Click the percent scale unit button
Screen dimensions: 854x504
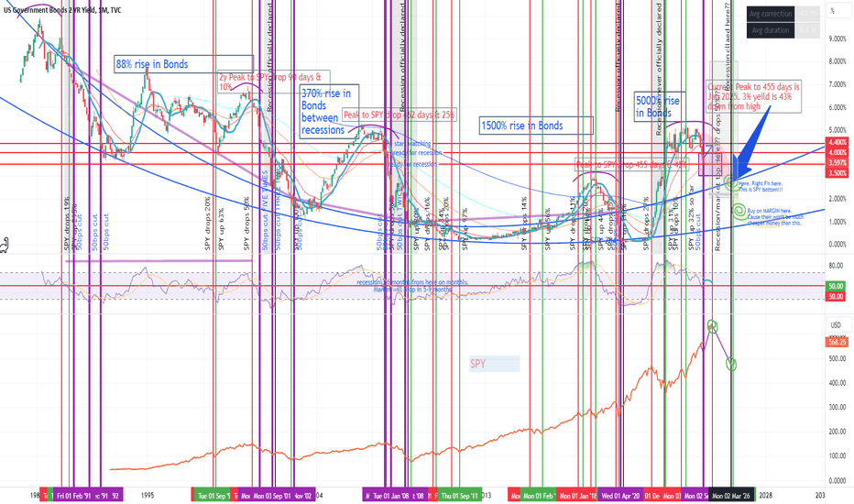838,11
